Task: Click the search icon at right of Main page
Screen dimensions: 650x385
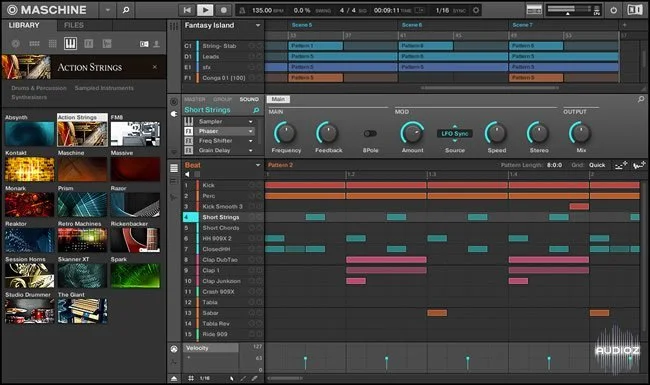Action: tap(641, 99)
